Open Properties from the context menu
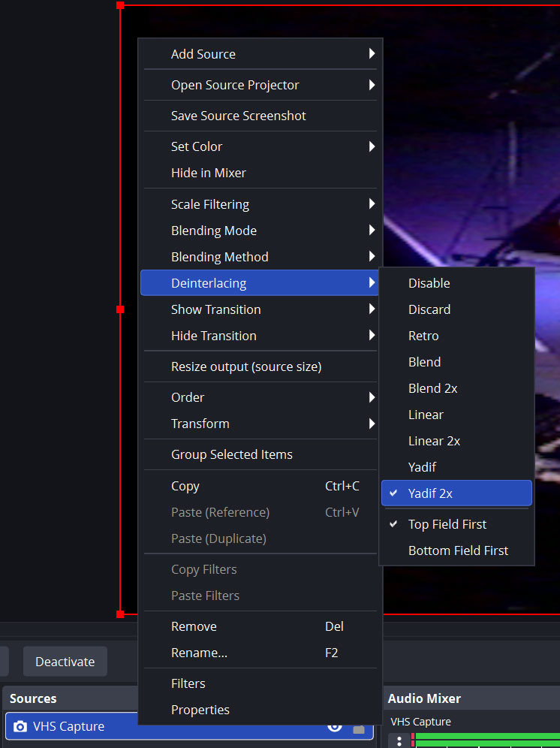The height and width of the screenshot is (748, 560). coord(200,710)
